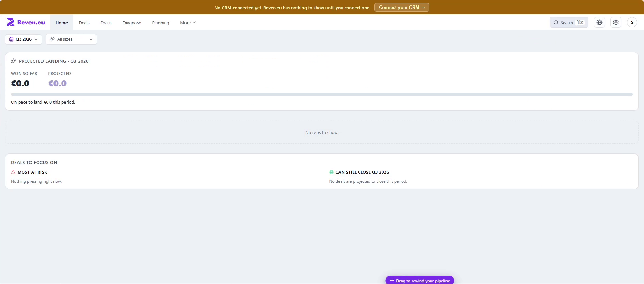Click the 'Deals to focus on' heading

point(34,163)
